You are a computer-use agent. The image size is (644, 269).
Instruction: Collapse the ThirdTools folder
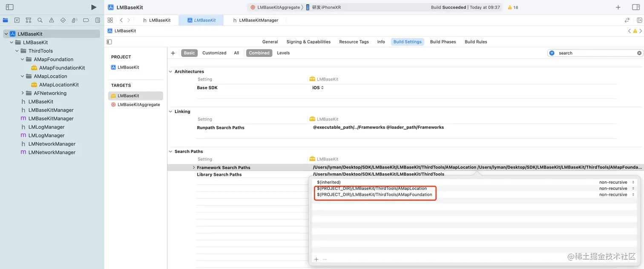pos(17,51)
